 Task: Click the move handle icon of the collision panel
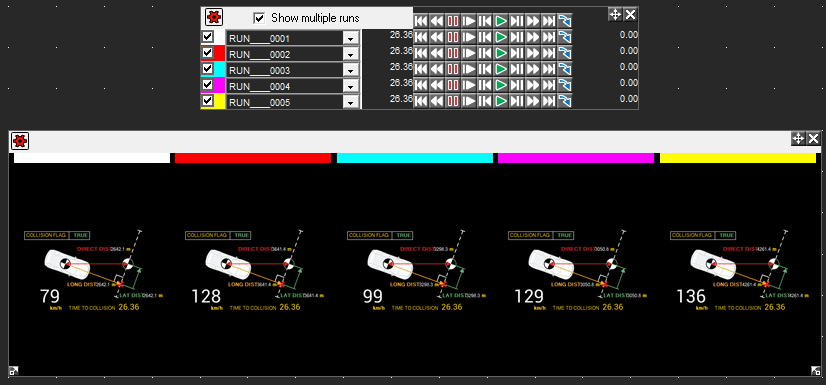click(798, 139)
